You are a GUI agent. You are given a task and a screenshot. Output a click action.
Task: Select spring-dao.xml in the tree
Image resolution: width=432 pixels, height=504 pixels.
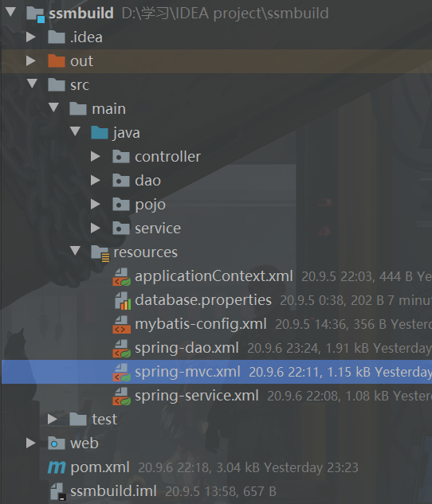[x=187, y=348]
